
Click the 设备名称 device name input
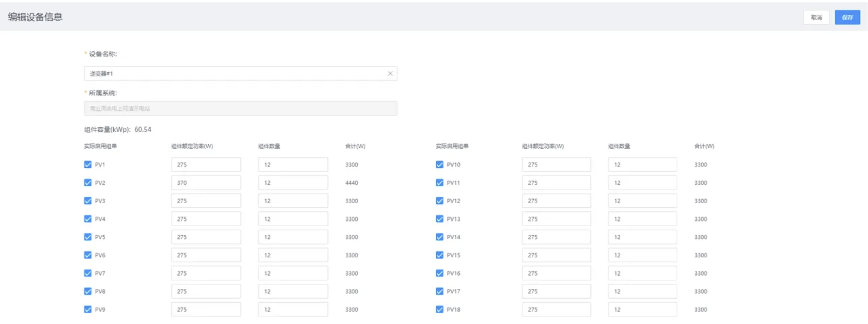[x=236, y=74]
